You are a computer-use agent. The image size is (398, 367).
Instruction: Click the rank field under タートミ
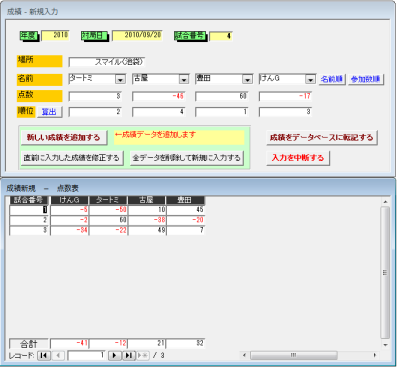click(x=95, y=112)
